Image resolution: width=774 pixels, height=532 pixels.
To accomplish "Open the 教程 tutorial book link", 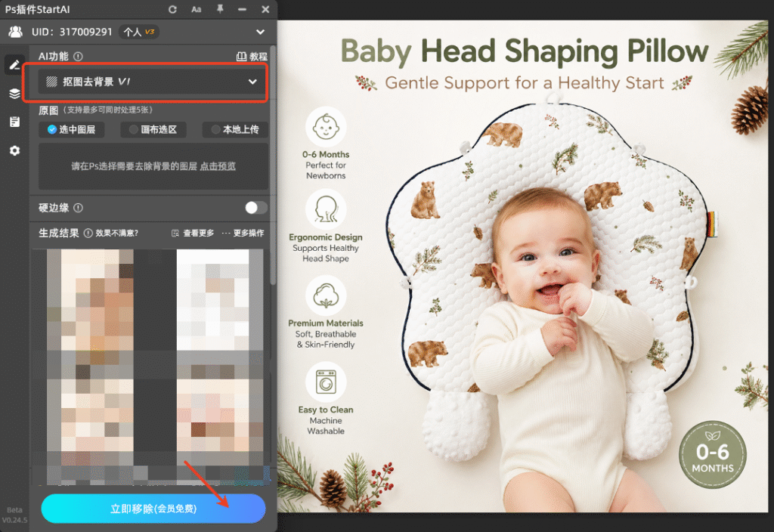I will pos(252,56).
